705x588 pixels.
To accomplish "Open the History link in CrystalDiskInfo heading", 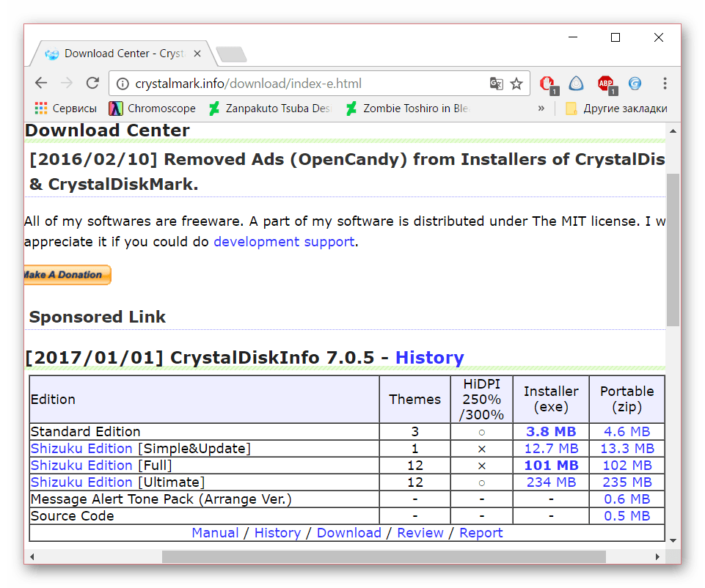I will [x=429, y=358].
